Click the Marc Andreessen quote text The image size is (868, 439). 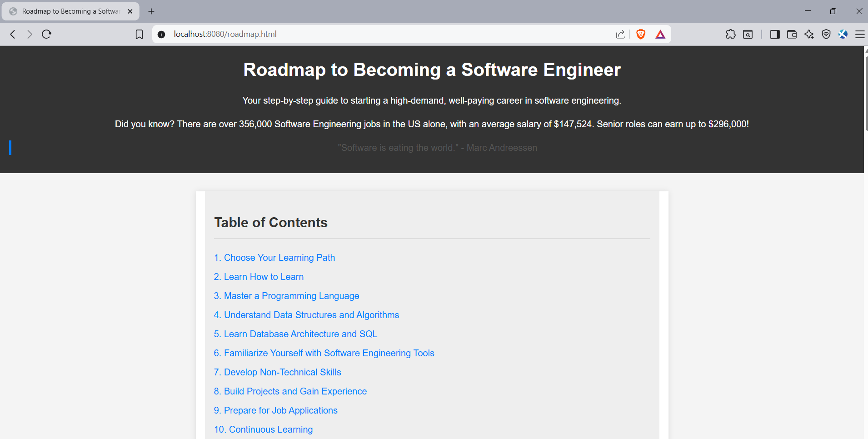pyautogui.click(x=437, y=148)
